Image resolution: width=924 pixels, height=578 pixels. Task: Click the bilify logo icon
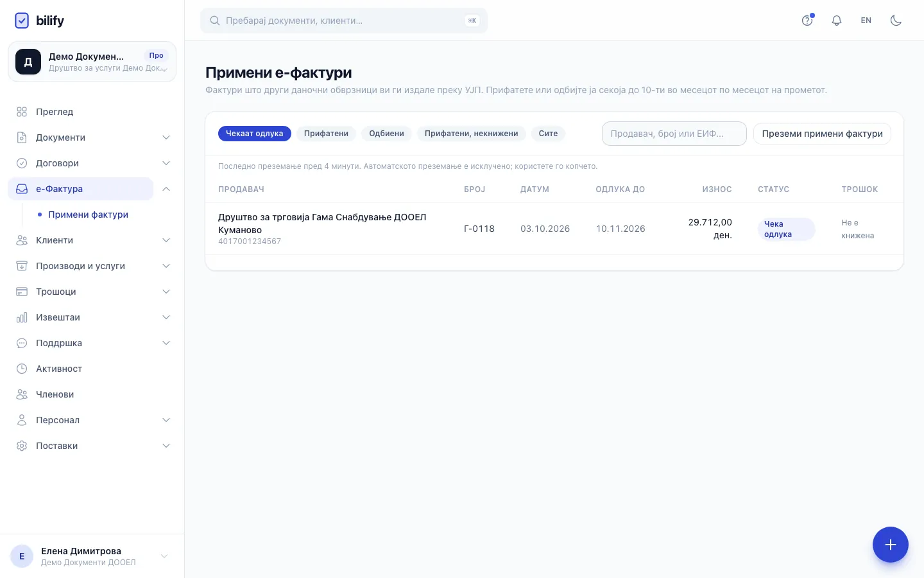click(22, 21)
